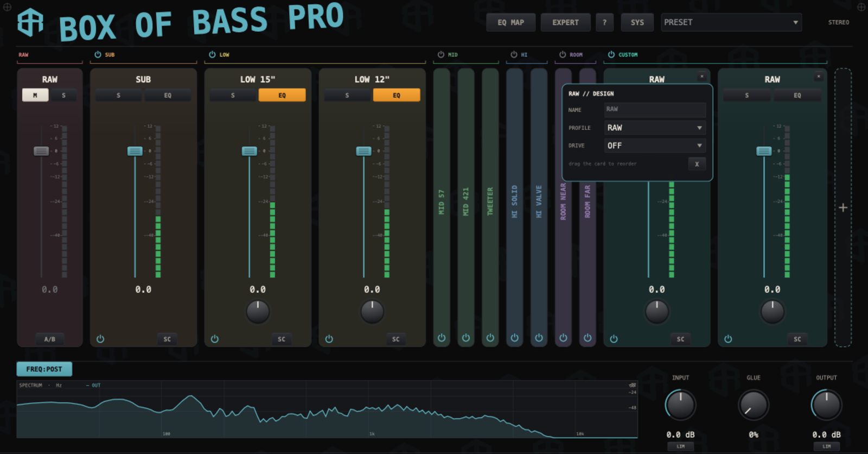The height and width of the screenshot is (454, 868).
Task: Expand the HI SOLID collapsed strip
Action: [x=514, y=201]
